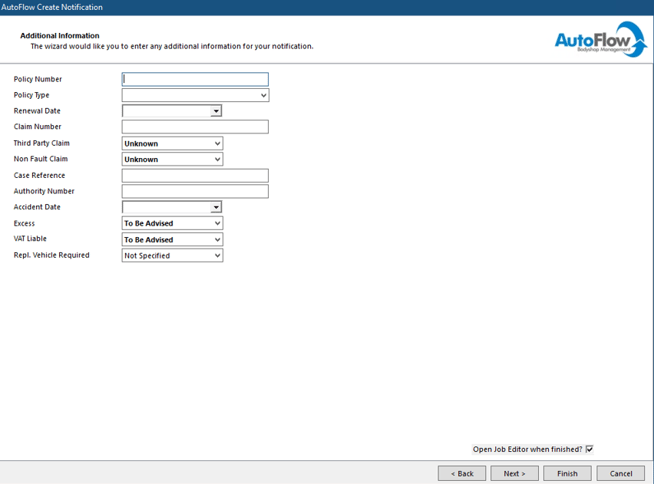Go to the next wizard page
Screen dimensions: 654x484
click(x=514, y=473)
